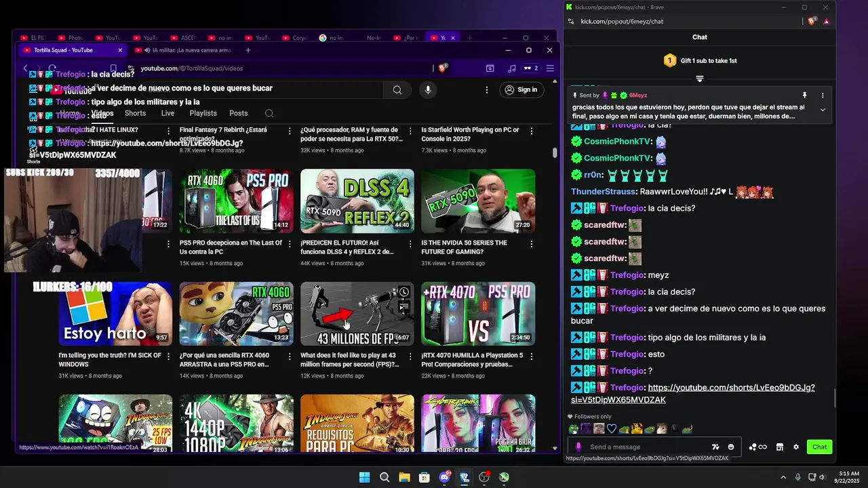This screenshot has height=488, width=868.
Task: Switch to the Posts channel tab
Action: [239, 113]
